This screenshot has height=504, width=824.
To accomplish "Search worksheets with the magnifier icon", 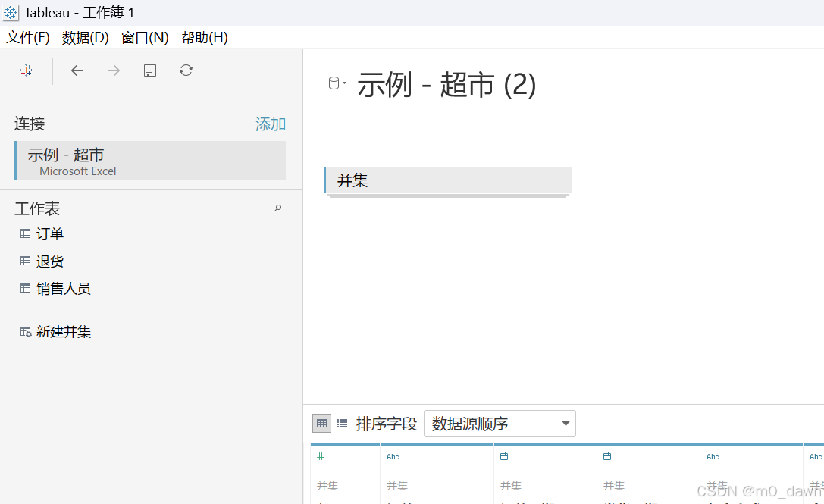I will [277, 208].
